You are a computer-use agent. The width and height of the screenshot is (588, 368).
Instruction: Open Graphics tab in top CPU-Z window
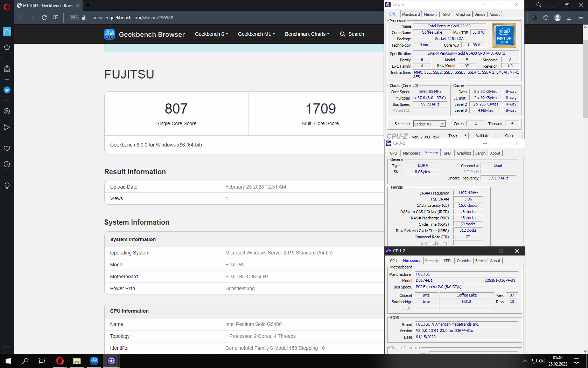tap(463, 14)
